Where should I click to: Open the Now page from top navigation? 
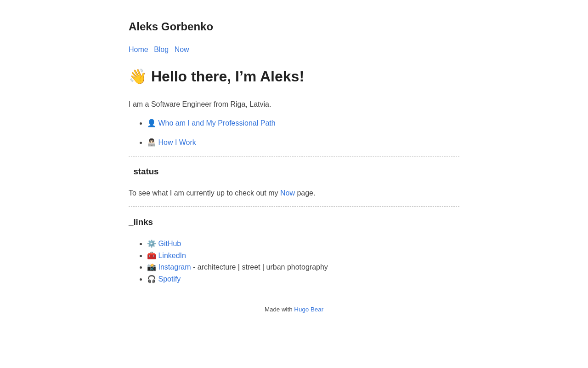tap(181, 50)
